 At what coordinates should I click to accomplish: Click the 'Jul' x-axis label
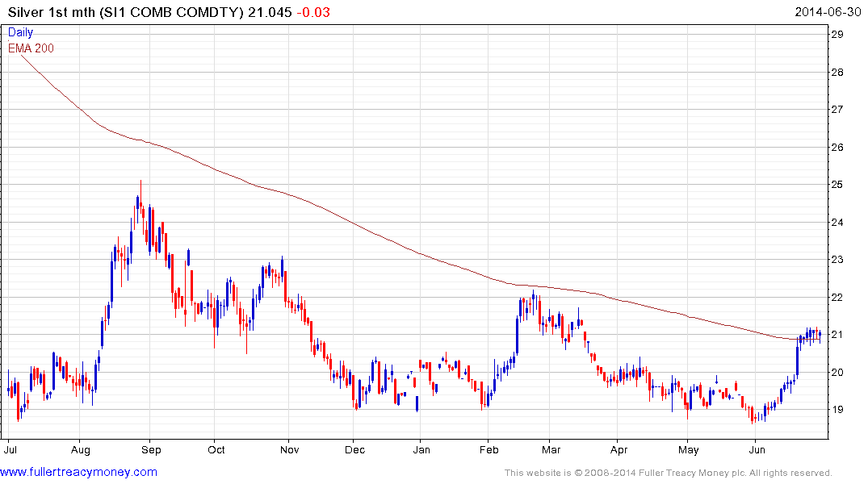(10, 449)
